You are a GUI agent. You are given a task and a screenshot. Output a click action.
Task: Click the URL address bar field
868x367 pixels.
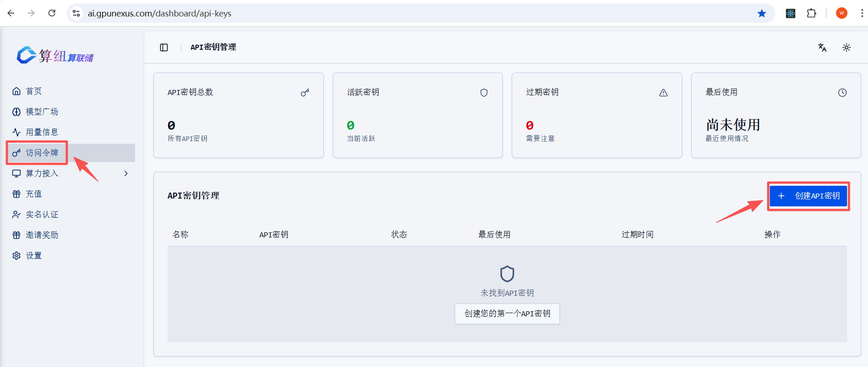click(x=411, y=13)
